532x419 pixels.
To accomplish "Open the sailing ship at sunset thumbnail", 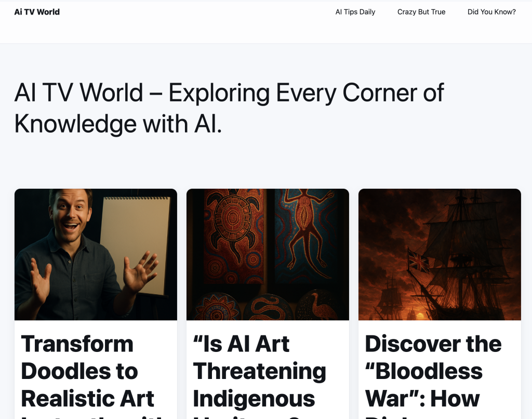I will click(x=440, y=254).
